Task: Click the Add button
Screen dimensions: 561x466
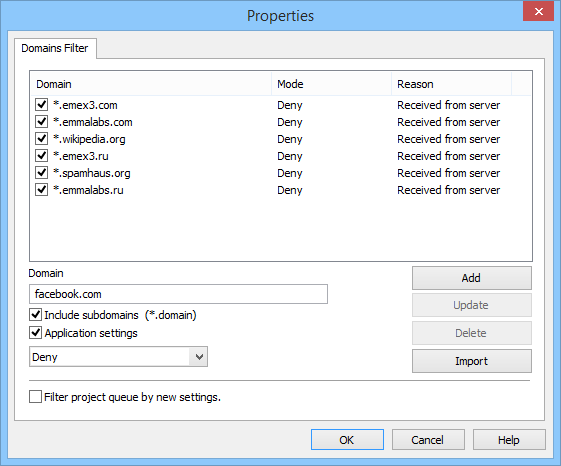Action: point(472,278)
